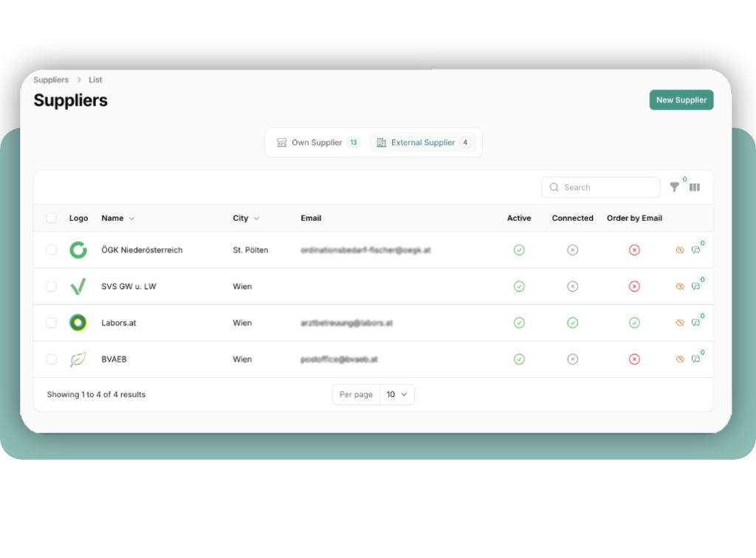The width and height of the screenshot is (756, 558).
Task: Click the Labors.at logo
Action: coord(78,323)
